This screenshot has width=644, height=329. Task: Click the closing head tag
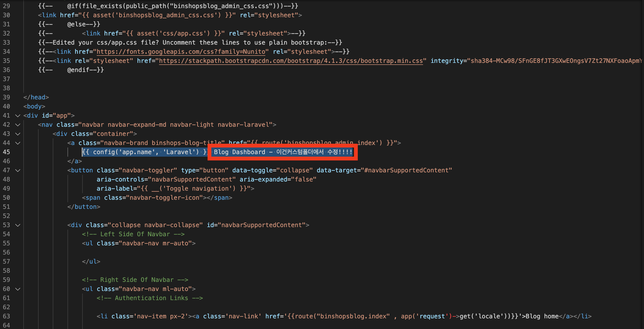pyautogui.click(x=36, y=97)
